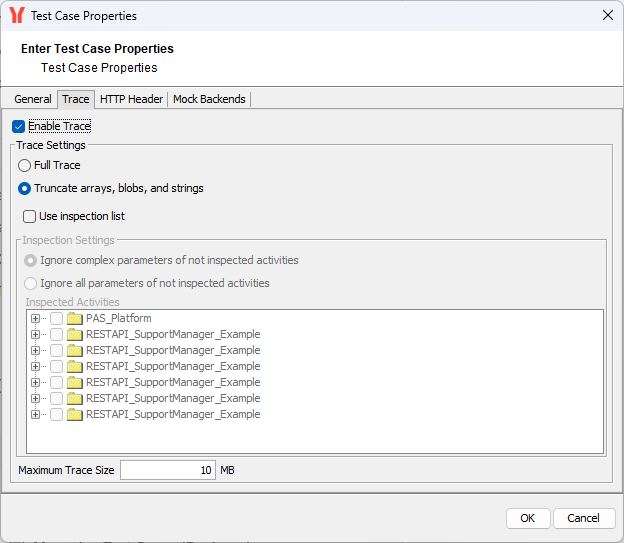Check the Use inspection list option
624x543 pixels.
(29, 216)
